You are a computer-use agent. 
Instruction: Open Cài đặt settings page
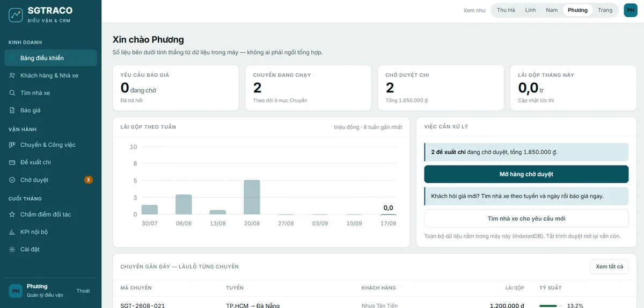pos(50,249)
